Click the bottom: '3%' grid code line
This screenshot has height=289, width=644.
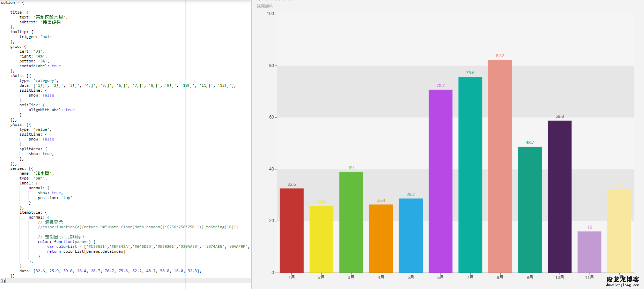coord(34,61)
